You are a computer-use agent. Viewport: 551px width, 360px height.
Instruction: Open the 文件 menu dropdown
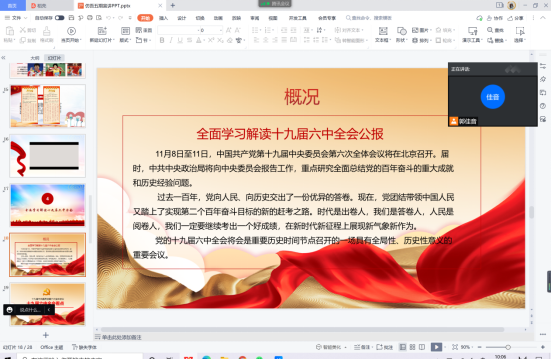(x=16, y=18)
